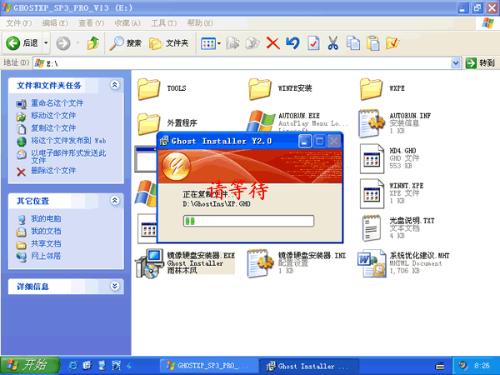Go up one folder level
Screen dimensions: 500x375
pos(93,43)
